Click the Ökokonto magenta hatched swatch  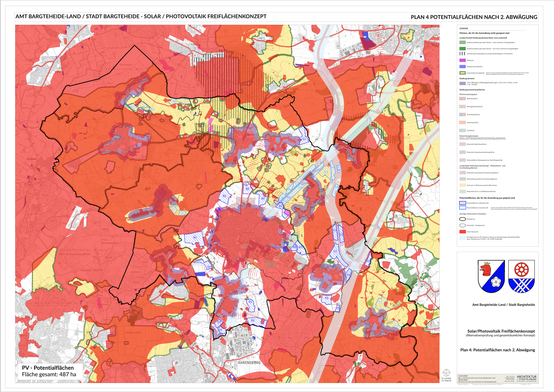(x=462, y=60)
